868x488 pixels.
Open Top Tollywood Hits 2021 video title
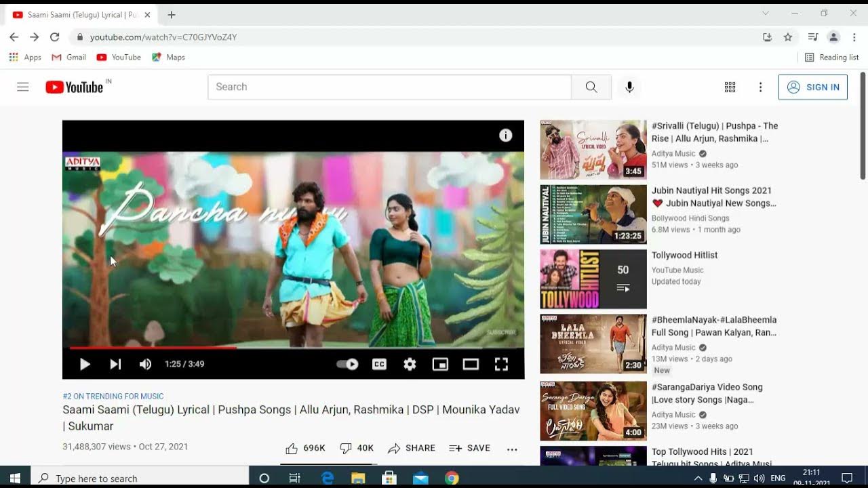click(712, 457)
